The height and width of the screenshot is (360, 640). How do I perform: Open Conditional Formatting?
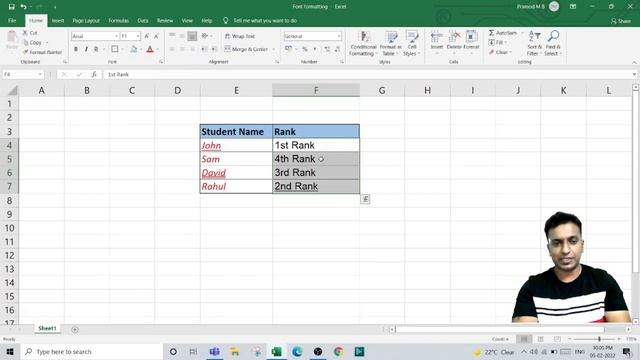click(363, 43)
